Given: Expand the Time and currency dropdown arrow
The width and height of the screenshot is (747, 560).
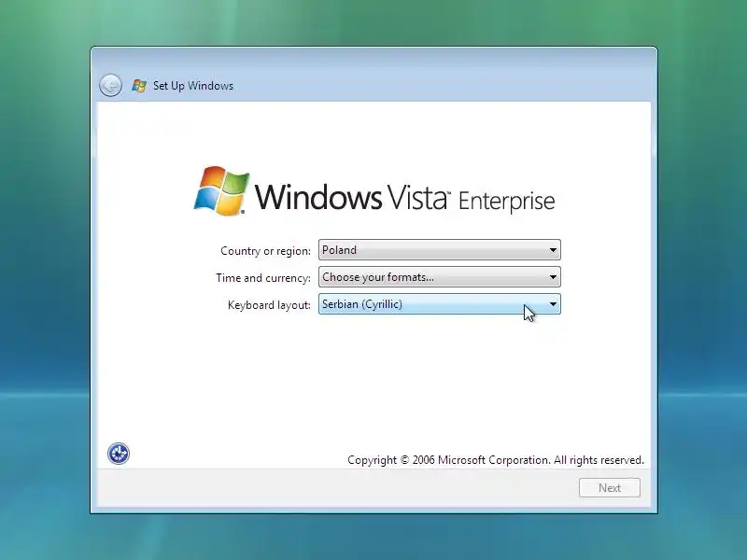Looking at the screenshot, I should pyautogui.click(x=553, y=277).
